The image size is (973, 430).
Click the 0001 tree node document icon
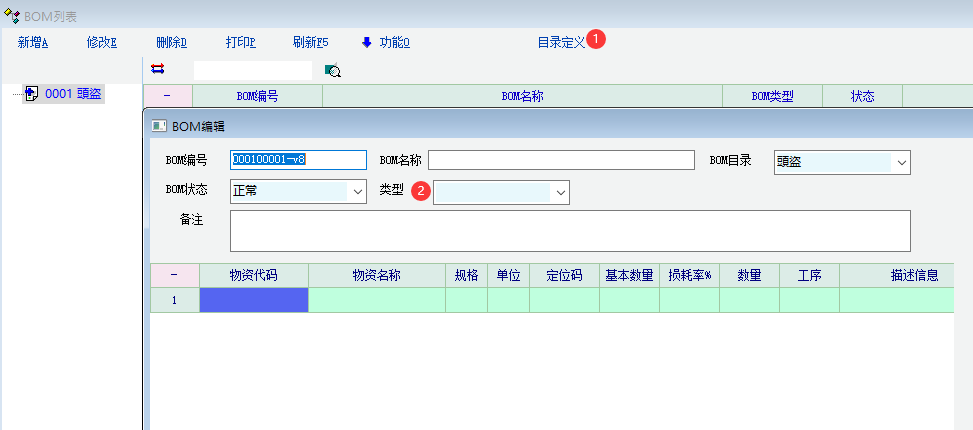[x=31, y=94]
